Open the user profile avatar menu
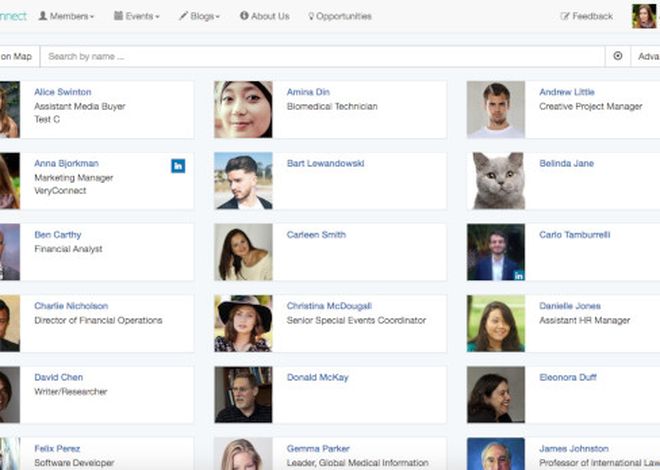The width and height of the screenshot is (660, 470). click(x=644, y=16)
